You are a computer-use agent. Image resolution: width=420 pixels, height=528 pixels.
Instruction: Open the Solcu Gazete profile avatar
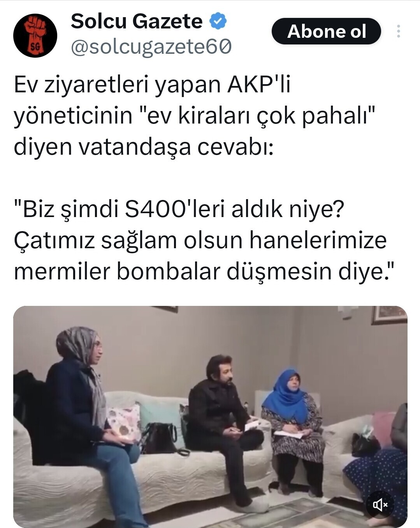pos(35,35)
